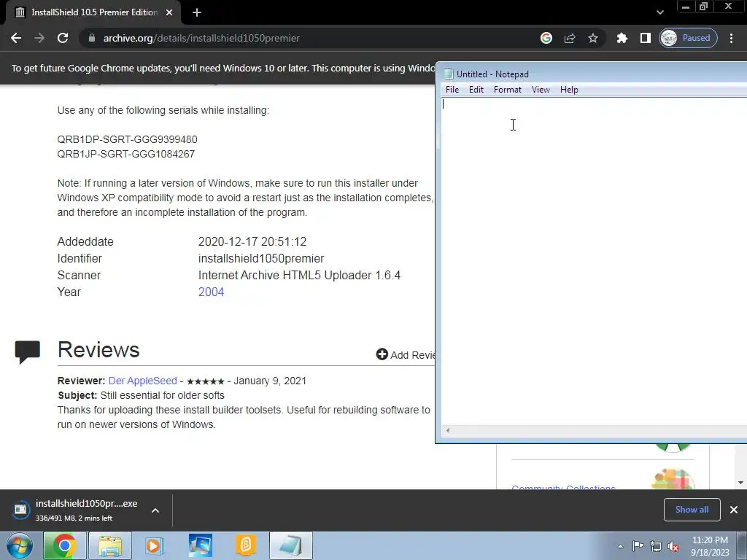Image resolution: width=747 pixels, height=560 pixels.
Task: Toggle Chrome's side panel icon
Action: point(645,38)
